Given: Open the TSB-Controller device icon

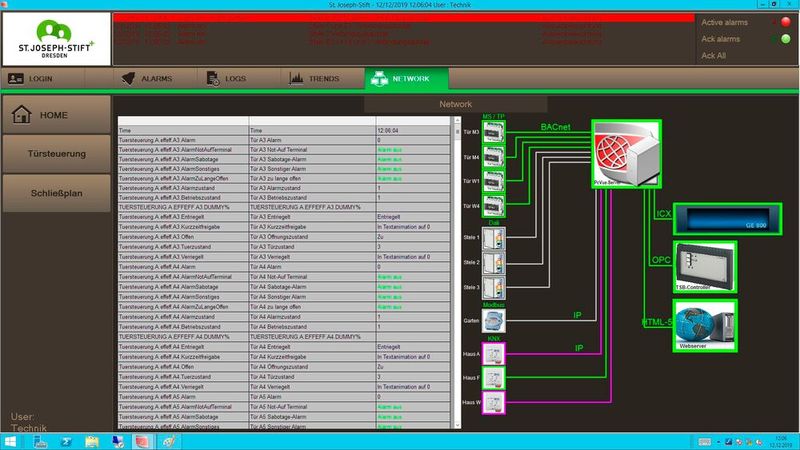Looking at the screenshot, I should (x=704, y=266).
